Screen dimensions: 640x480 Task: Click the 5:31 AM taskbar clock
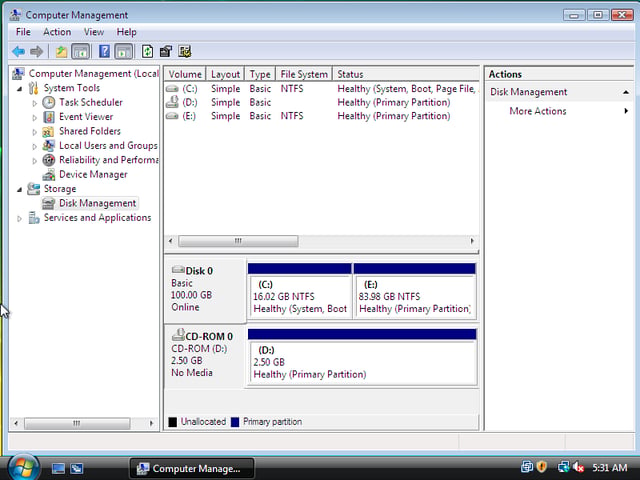[x=610, y=467]
